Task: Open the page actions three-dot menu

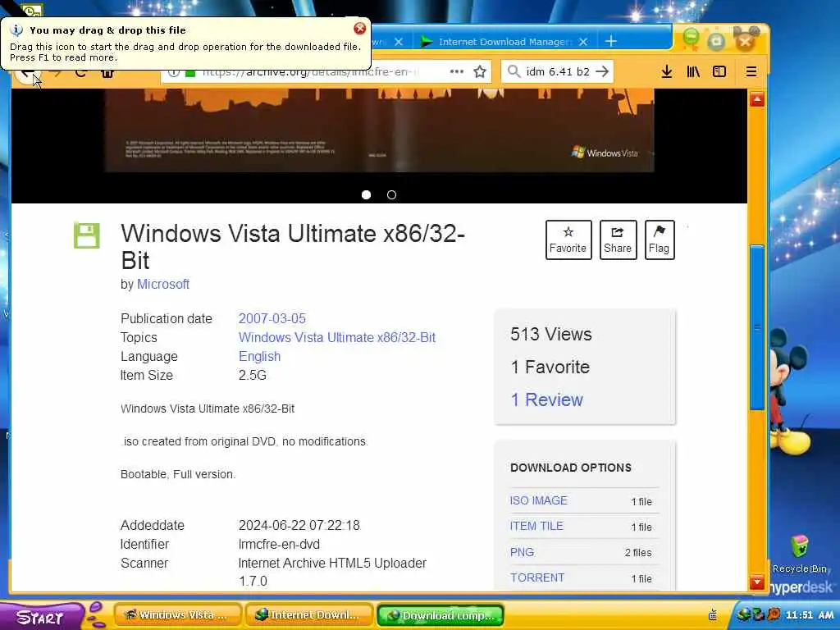Action: [x=456, y=71]
